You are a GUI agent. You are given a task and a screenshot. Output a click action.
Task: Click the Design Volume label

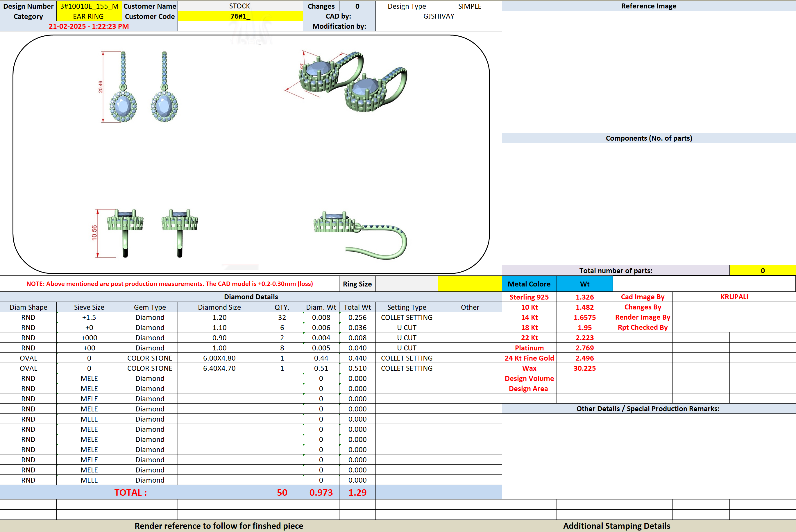(529, 378)
